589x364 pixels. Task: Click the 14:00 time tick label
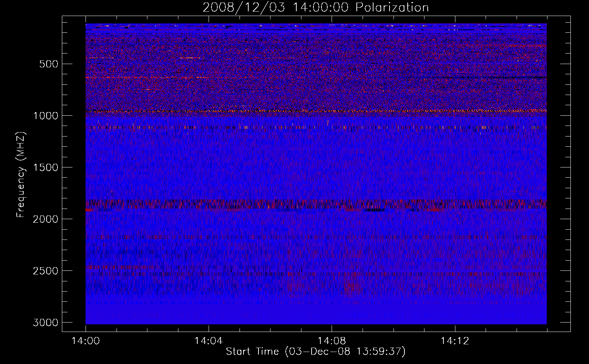coord(86,341)
